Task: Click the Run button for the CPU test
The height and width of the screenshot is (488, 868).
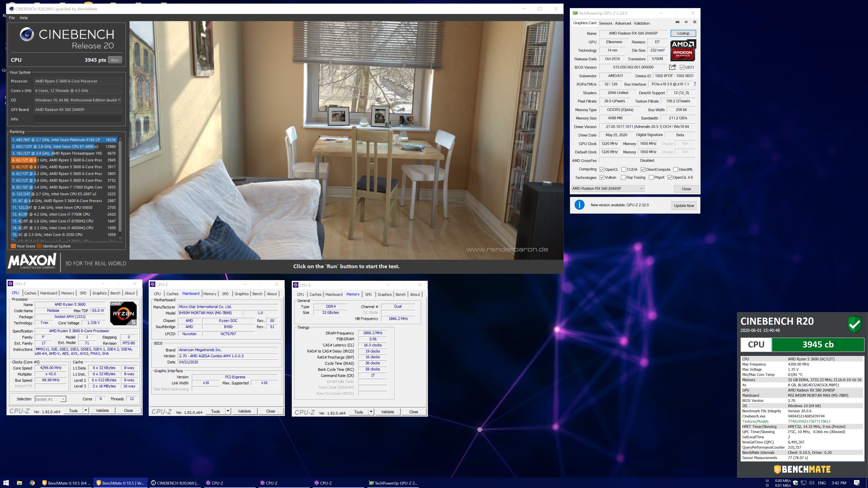Action: point(115,60)
